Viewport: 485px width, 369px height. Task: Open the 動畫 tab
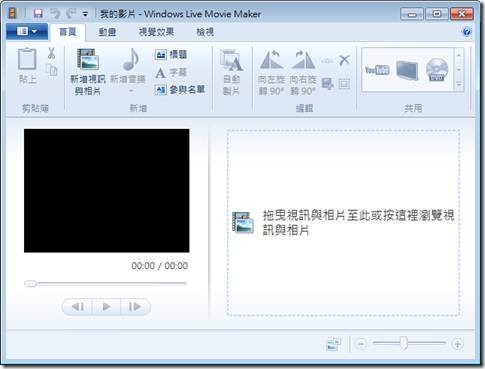pyautogui.click(x=107, y=32)
